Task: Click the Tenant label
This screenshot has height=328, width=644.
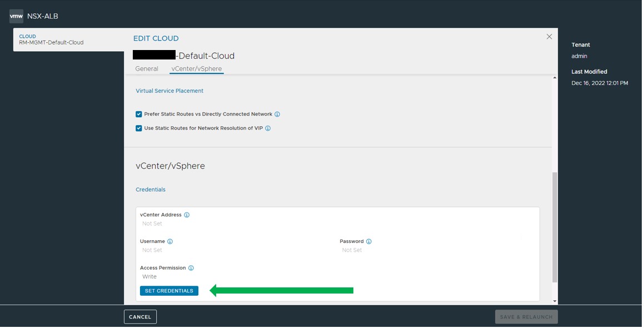Action: tap(581, 45)
